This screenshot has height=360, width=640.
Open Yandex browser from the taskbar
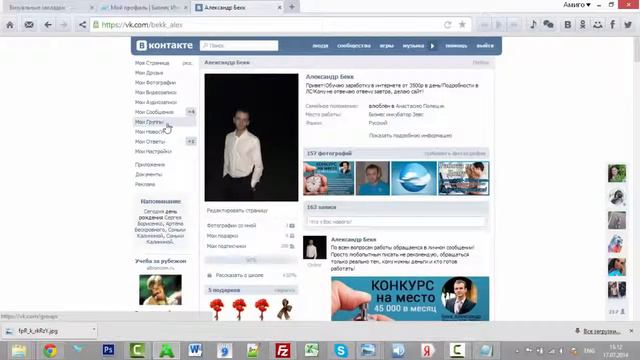click(427, 350)
